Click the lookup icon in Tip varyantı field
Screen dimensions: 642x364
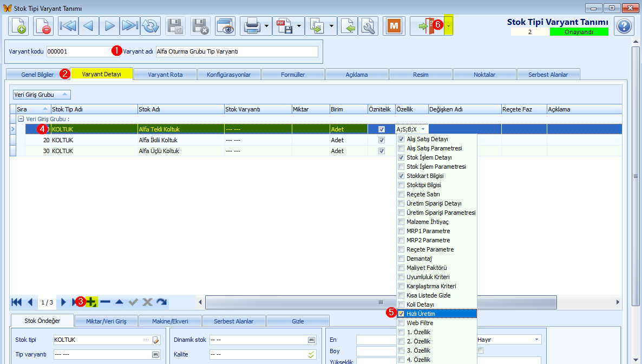(x=155, y=355)
